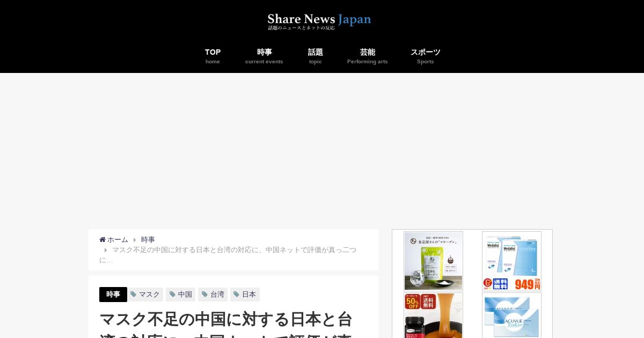Open the 時事 current events menu
Screen dimensions: 644x338
264,56
